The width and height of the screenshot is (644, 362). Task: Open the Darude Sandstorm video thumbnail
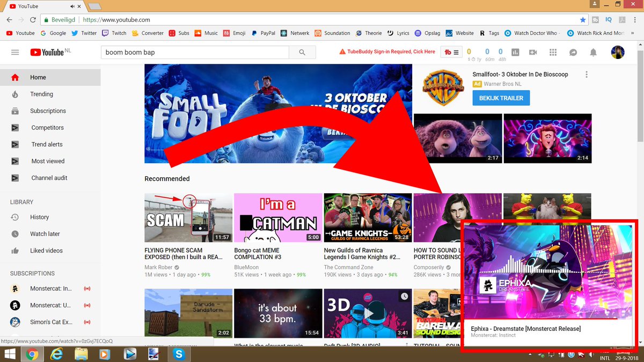[188, 314]
